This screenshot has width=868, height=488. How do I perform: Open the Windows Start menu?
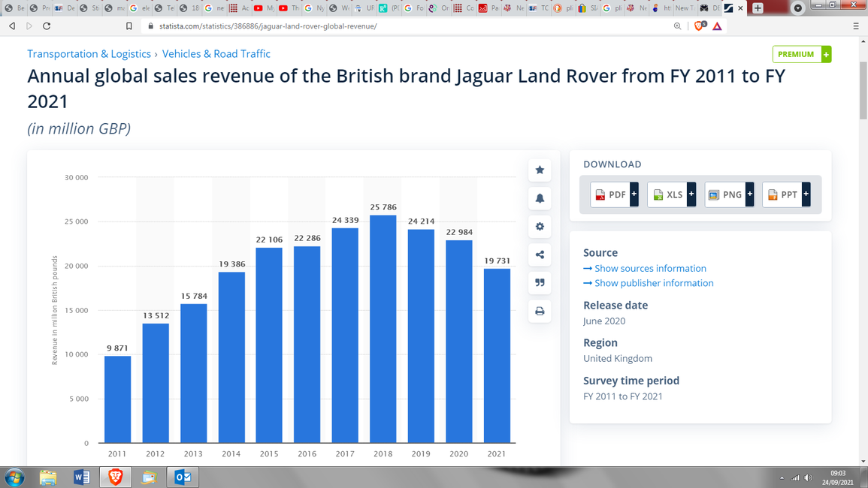[14, 477]
